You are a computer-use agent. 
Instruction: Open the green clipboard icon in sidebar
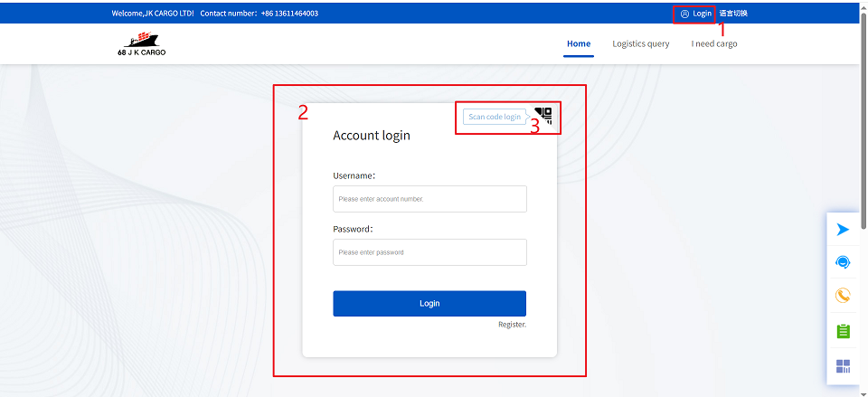tap(843, 331)
